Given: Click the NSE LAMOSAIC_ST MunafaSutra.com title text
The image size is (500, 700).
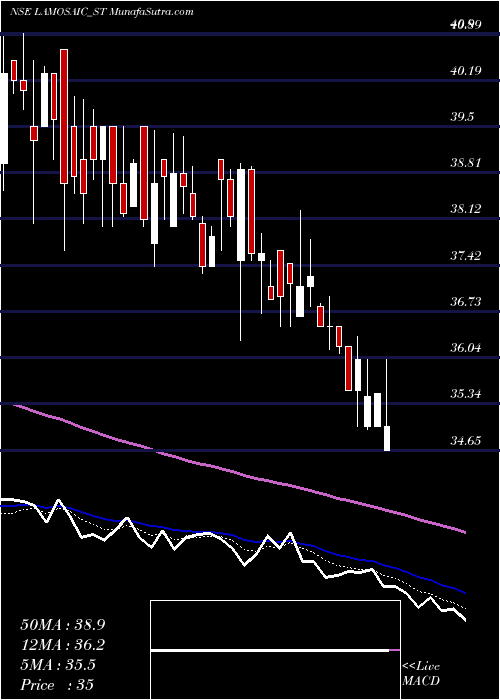Looking at the screenshot, I should tap(102, 12).
